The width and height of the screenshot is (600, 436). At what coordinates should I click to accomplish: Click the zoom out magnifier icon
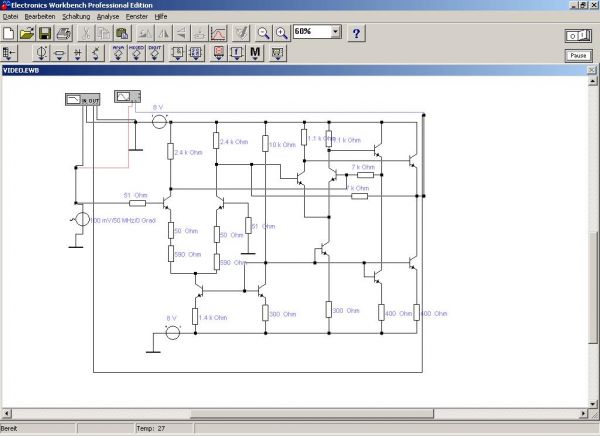tap(264, 34)
